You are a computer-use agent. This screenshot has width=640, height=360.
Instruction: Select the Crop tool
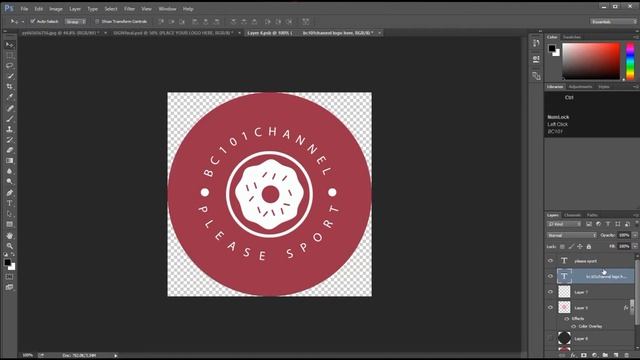[10, 87]
